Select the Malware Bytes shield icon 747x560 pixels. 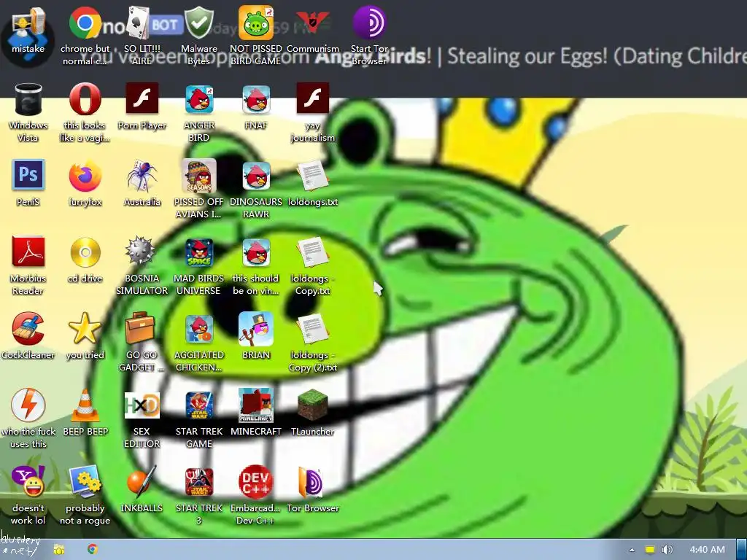pos(198,23)
